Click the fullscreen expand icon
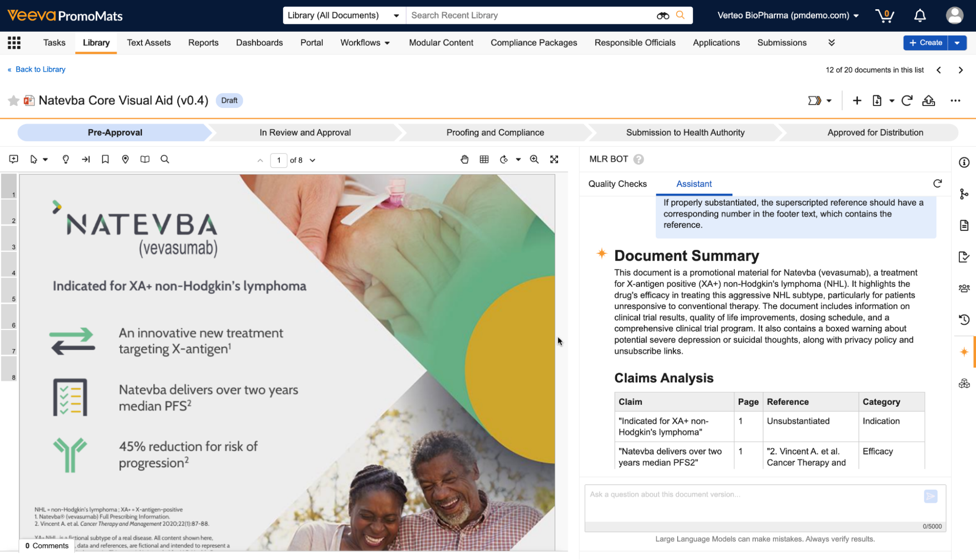The image size is (976, 560). coord(554,159)
